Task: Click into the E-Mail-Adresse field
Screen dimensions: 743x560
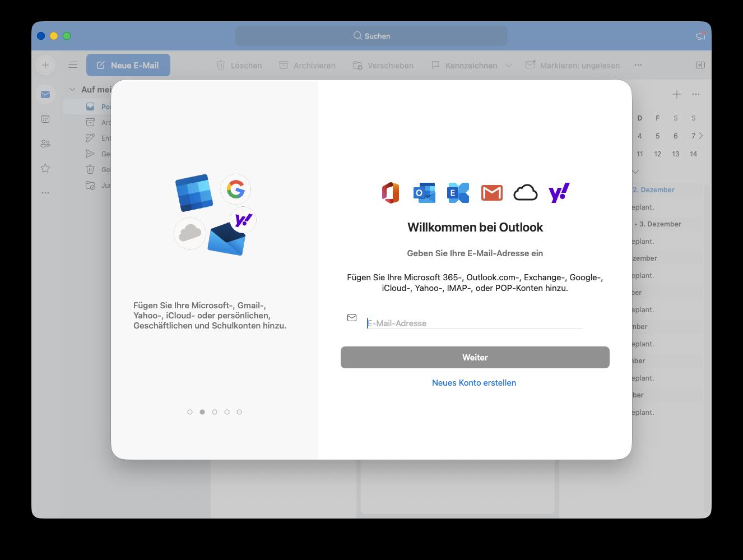Action: (474, 323)
